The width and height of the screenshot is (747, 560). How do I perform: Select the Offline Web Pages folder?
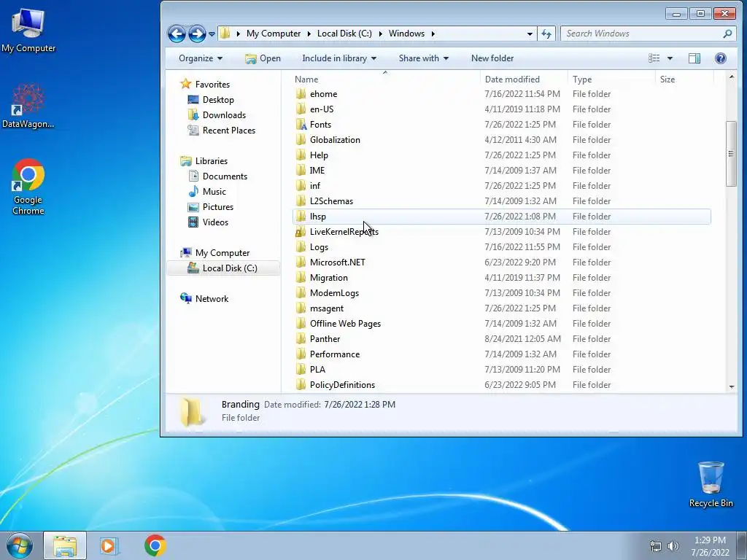501,323
